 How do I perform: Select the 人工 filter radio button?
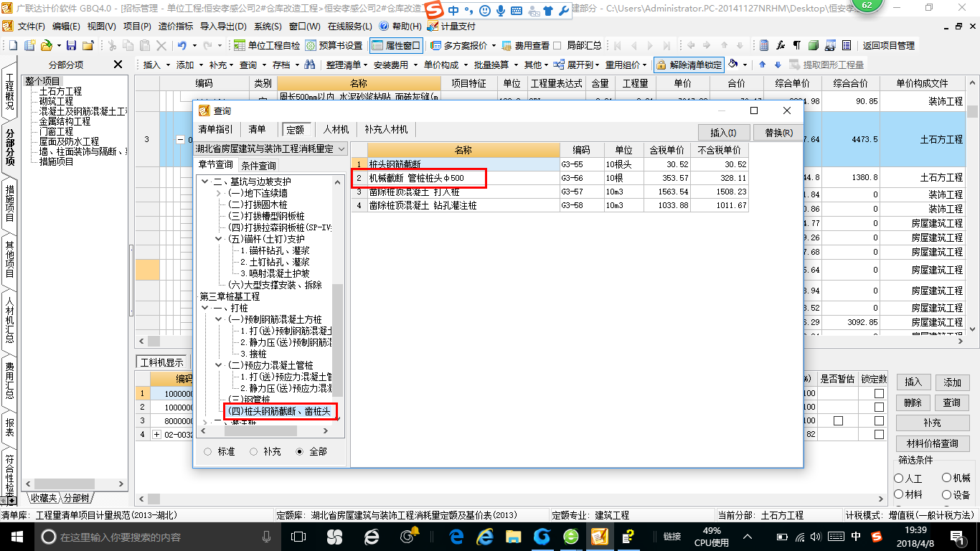point(899,478)
